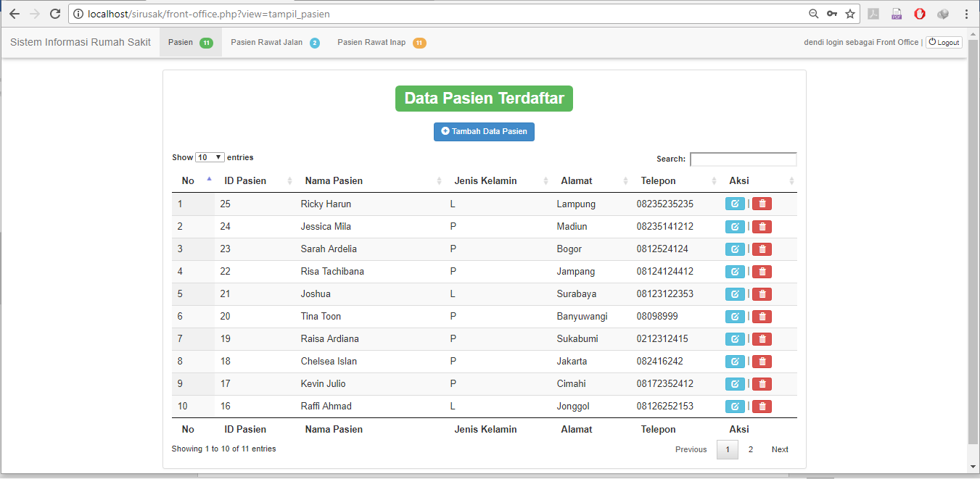Click delete trash icon for Jessica Mila
The image size is (980, 479).
click(762, 227)
